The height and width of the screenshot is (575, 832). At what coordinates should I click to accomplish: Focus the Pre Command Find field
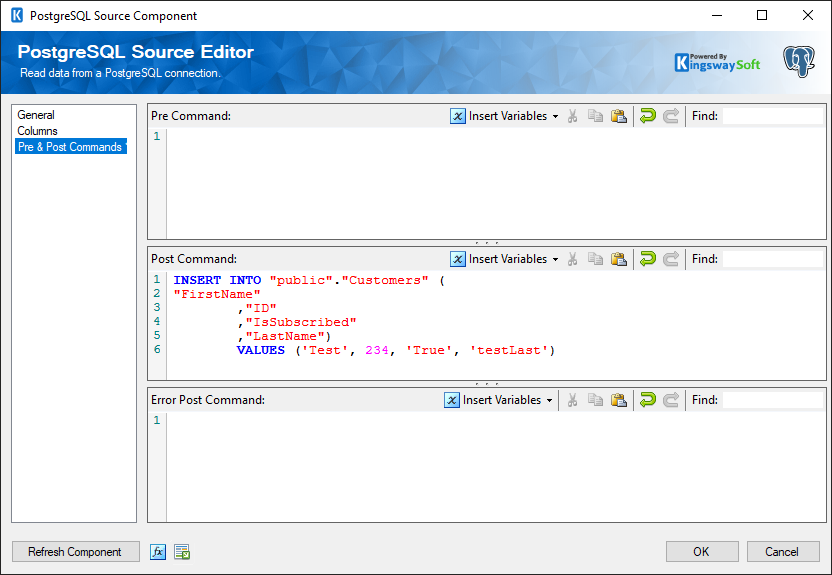pyautogui.click(x=773, y=116)
